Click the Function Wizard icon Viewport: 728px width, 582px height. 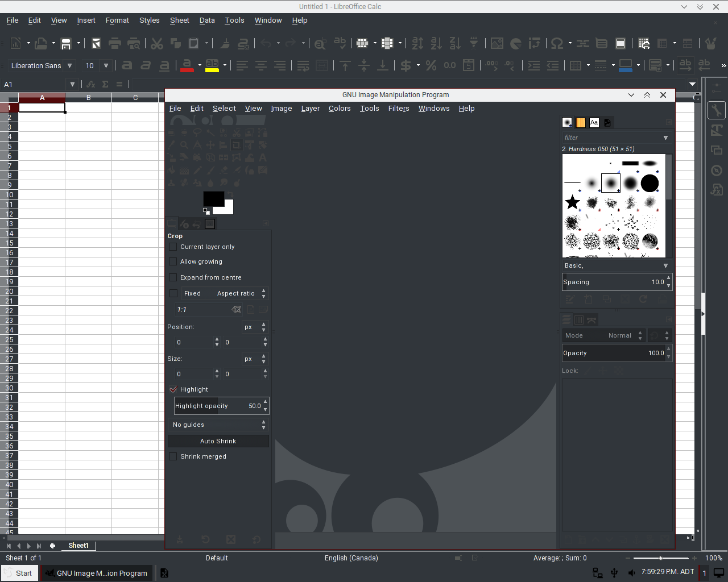pyautogui.click(x=91, y=84)
